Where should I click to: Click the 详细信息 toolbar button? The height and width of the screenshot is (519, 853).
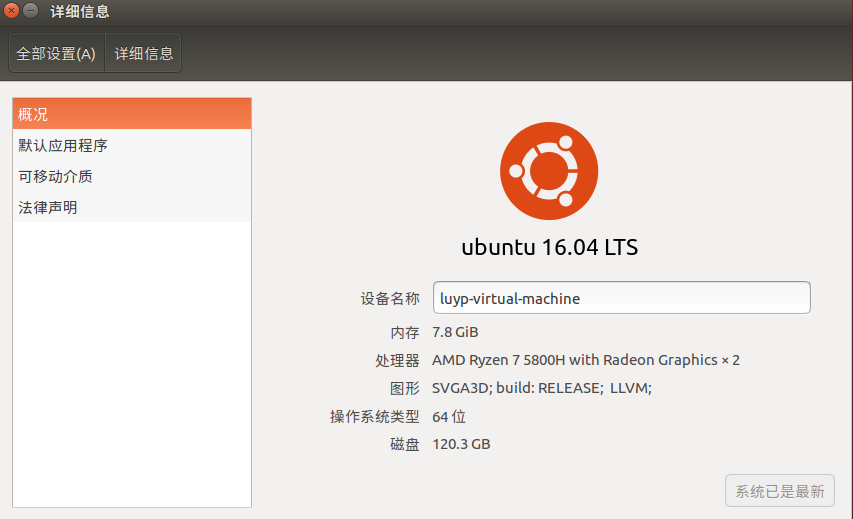pos(143,53)
